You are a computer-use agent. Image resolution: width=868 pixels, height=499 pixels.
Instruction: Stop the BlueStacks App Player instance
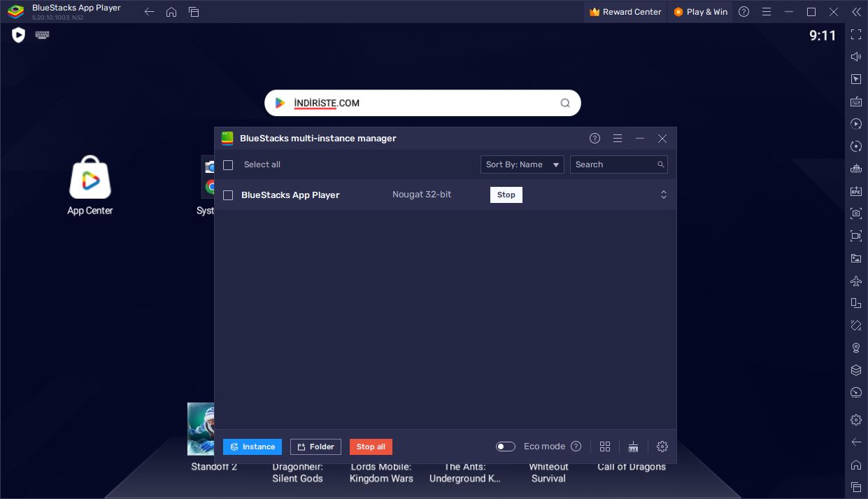pyautogui.click(x=506, y=195)
